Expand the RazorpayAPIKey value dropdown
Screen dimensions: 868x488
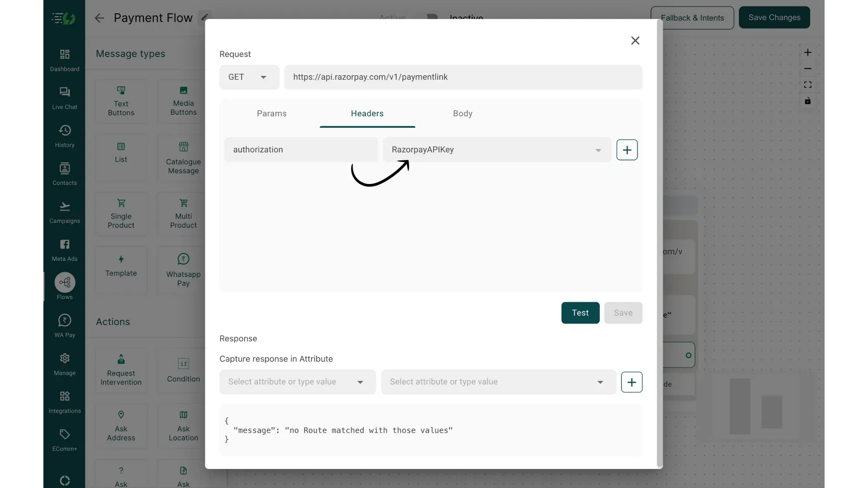click(598, 150)
